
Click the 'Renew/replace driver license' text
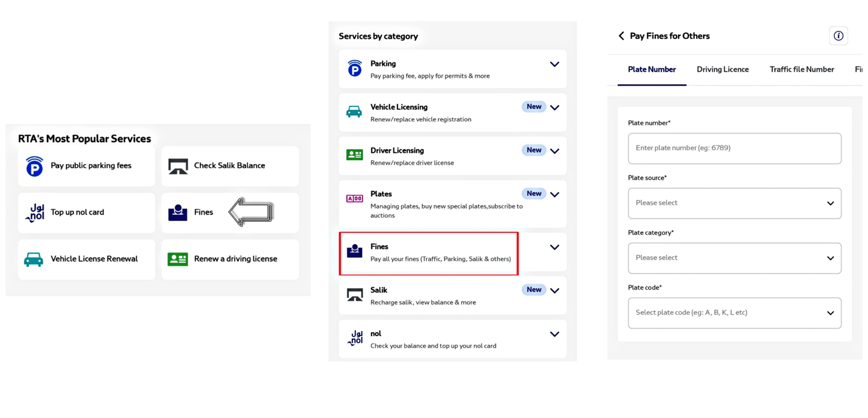click(x=412, y=163)
